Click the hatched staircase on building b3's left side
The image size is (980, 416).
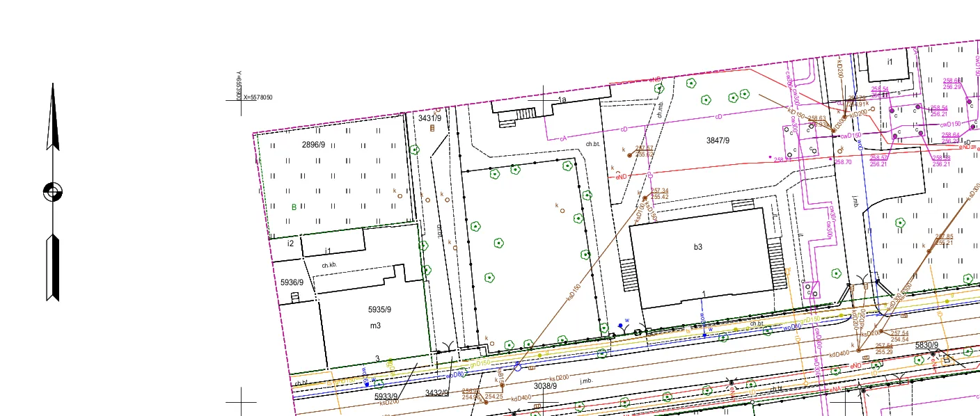coord(629,275)
